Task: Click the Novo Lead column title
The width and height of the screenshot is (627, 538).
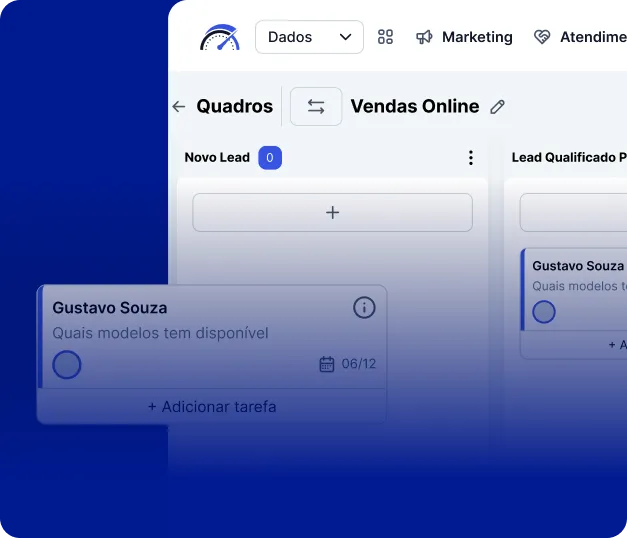Action: pos(217,158)
